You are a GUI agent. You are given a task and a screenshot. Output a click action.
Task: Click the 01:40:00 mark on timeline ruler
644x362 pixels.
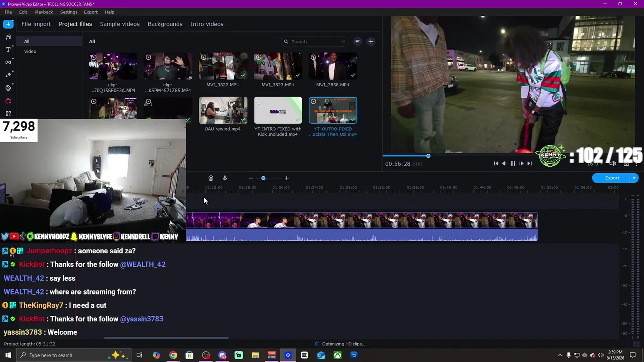pos(448,187)
